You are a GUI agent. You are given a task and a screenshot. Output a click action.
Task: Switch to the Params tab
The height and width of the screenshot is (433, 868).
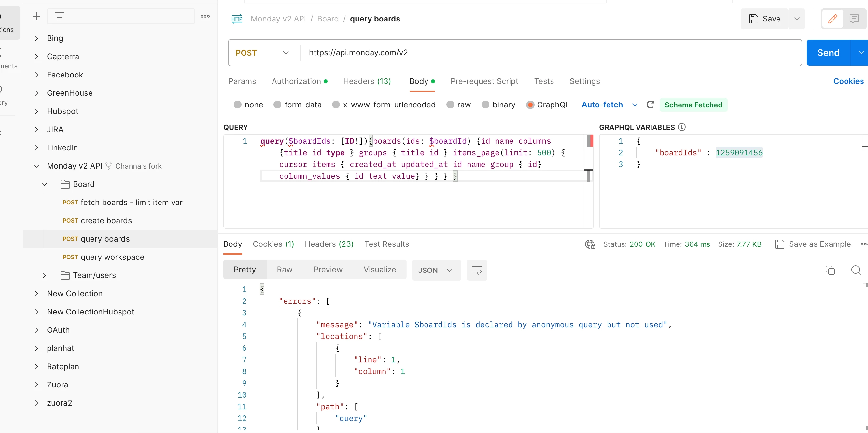click(242, 81)
